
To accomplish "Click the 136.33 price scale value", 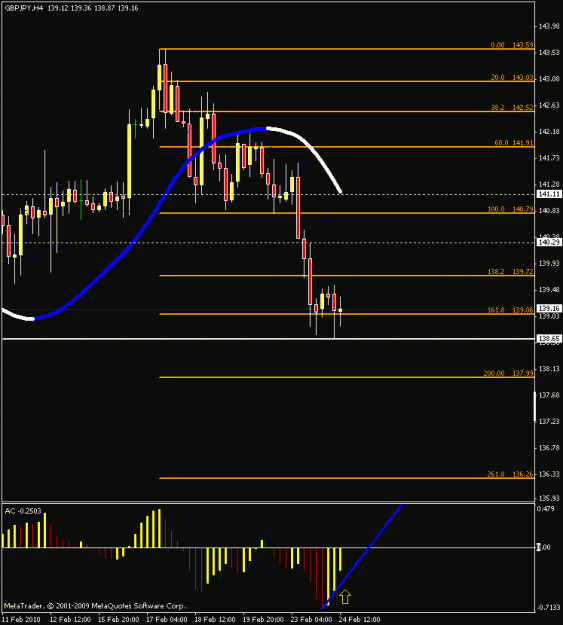I will click(549, 474).
